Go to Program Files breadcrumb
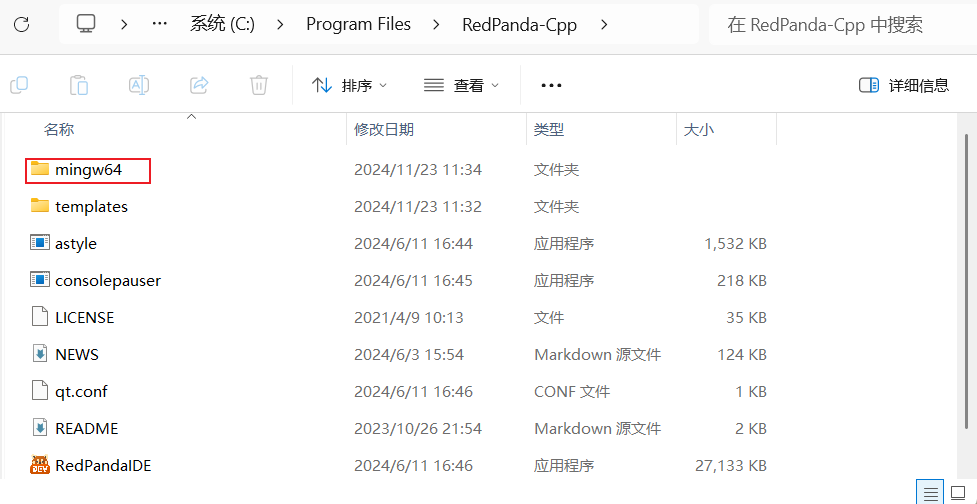 click(358, 24)
